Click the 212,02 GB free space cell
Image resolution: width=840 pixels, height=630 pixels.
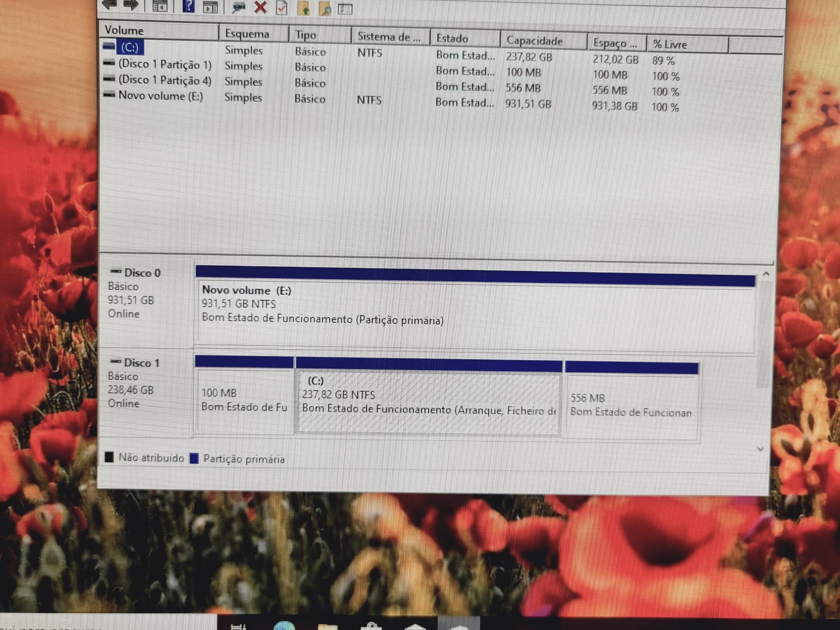pos(615,59)
